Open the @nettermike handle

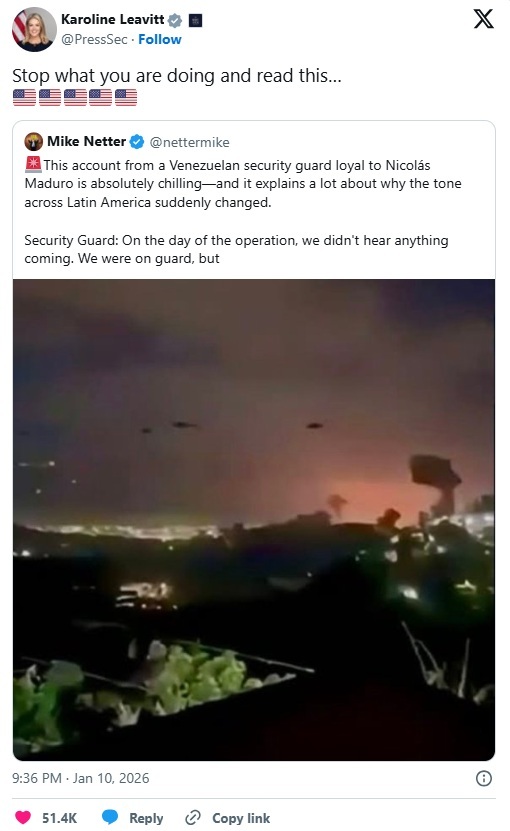point(190,143)
